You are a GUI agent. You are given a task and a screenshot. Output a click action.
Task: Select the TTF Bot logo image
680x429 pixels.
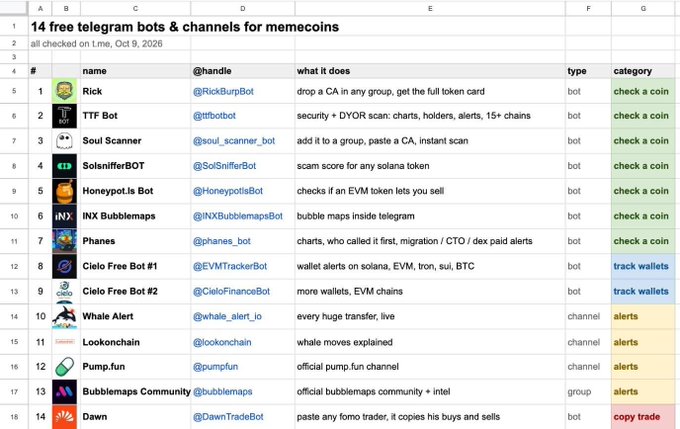pyautogui.click(x=64, y=116)
